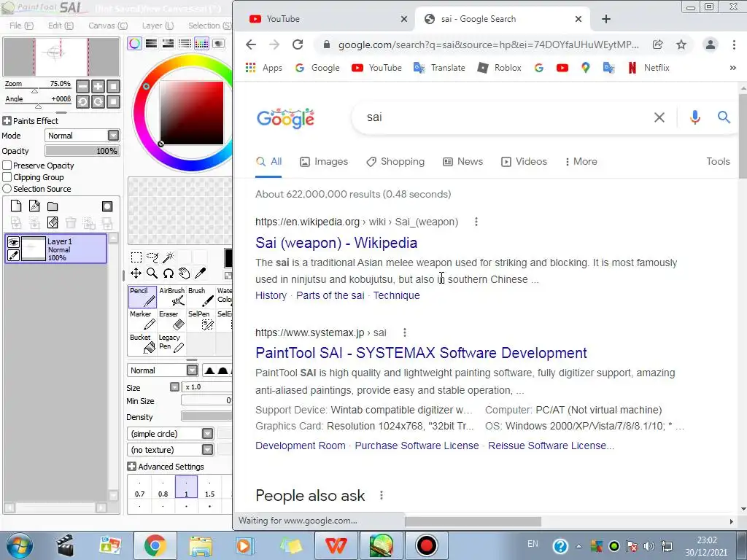747x560 pixels.
Task: Search by voice using microphone icon
Action: point(695,117)
